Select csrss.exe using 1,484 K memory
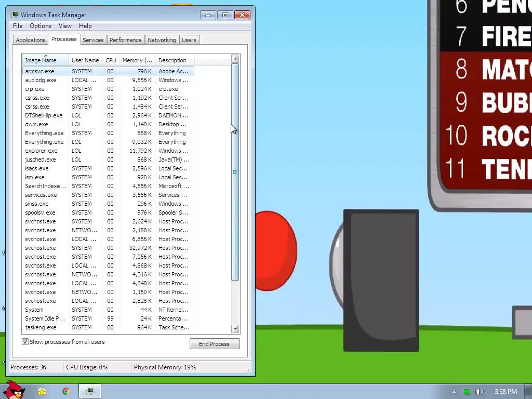 (108, 107)
